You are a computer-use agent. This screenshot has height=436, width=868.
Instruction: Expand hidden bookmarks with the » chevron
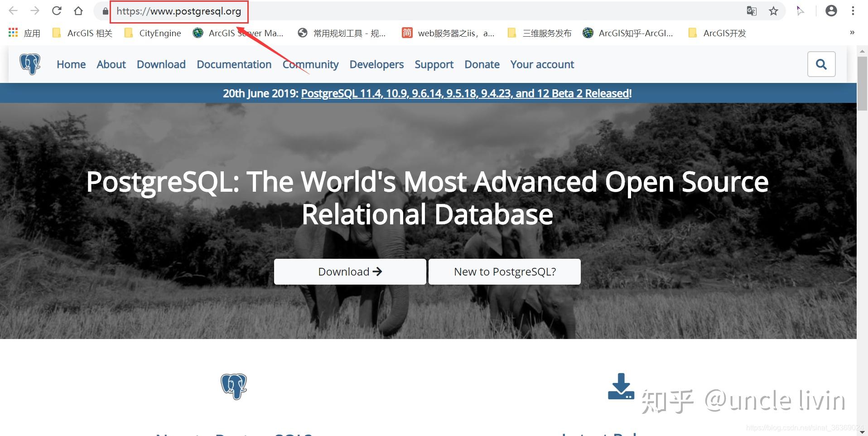(x=852, y=32)
